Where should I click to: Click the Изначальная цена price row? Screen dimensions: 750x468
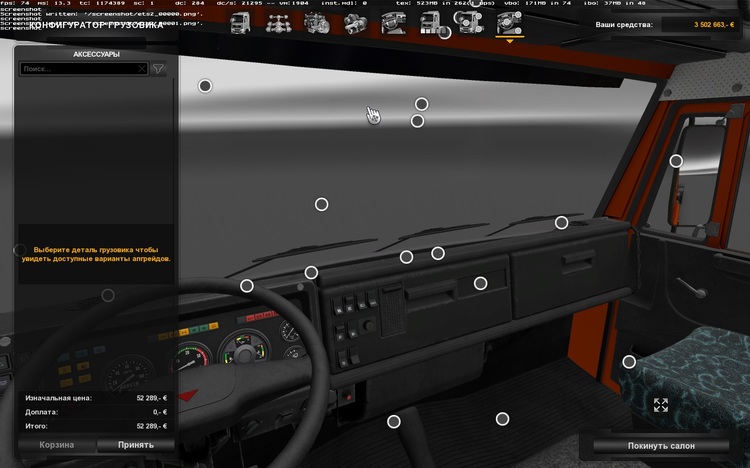96,398
